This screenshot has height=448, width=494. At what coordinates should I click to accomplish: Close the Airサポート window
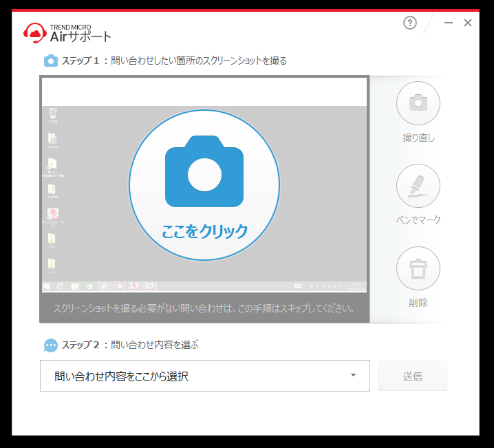(468, 23)
